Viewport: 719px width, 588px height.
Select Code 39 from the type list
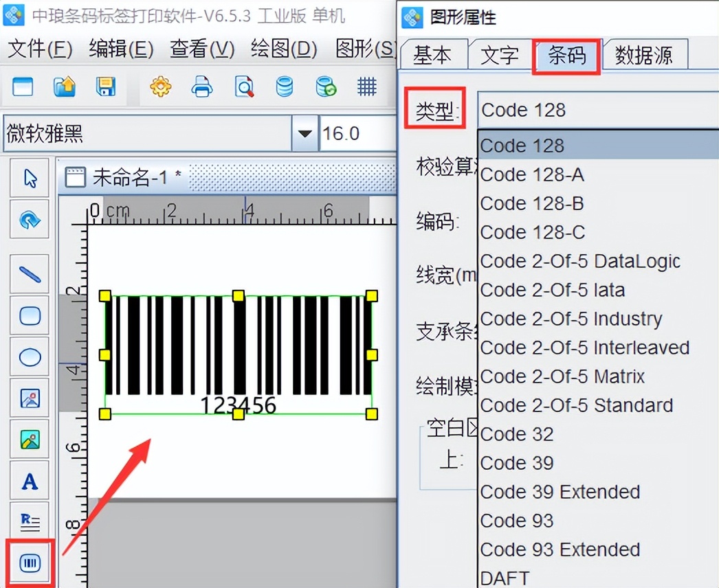(517, 463)
